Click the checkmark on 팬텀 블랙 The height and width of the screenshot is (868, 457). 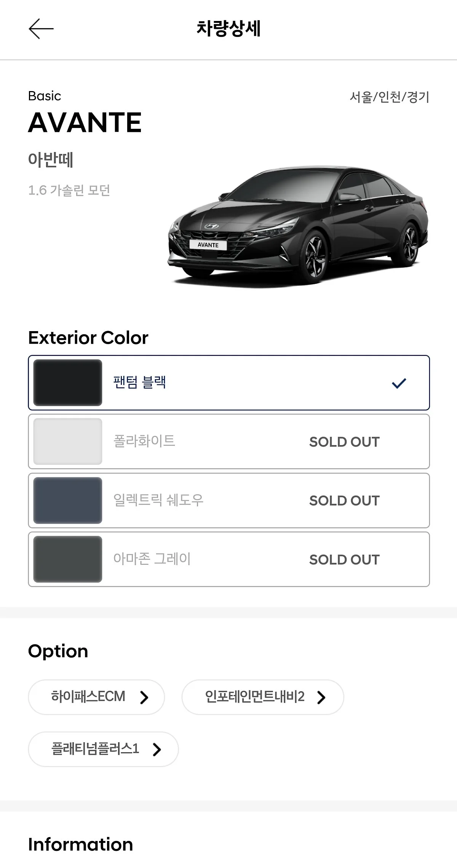(399, 383)
